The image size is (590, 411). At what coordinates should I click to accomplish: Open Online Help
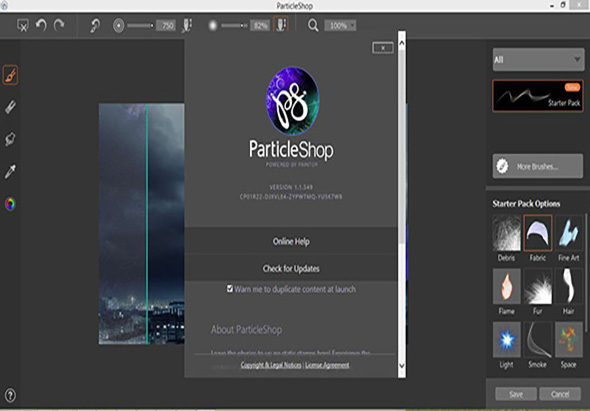point(291,241)
